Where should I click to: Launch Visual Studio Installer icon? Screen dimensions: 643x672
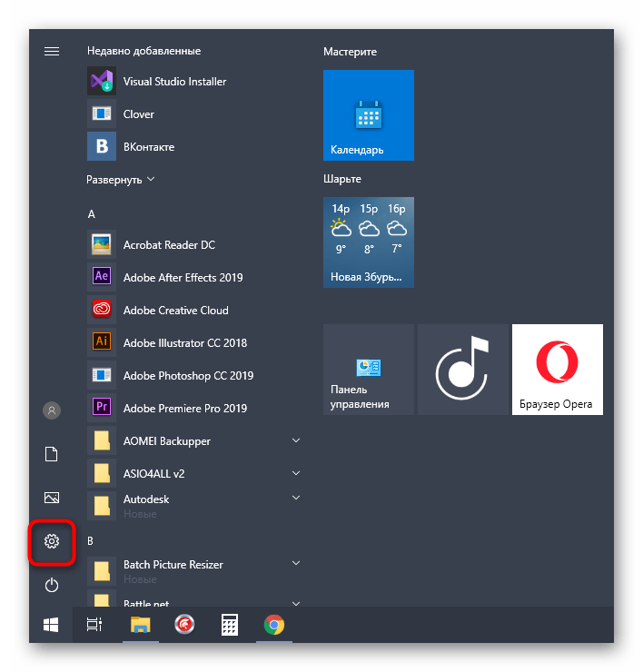click(102, 81)
